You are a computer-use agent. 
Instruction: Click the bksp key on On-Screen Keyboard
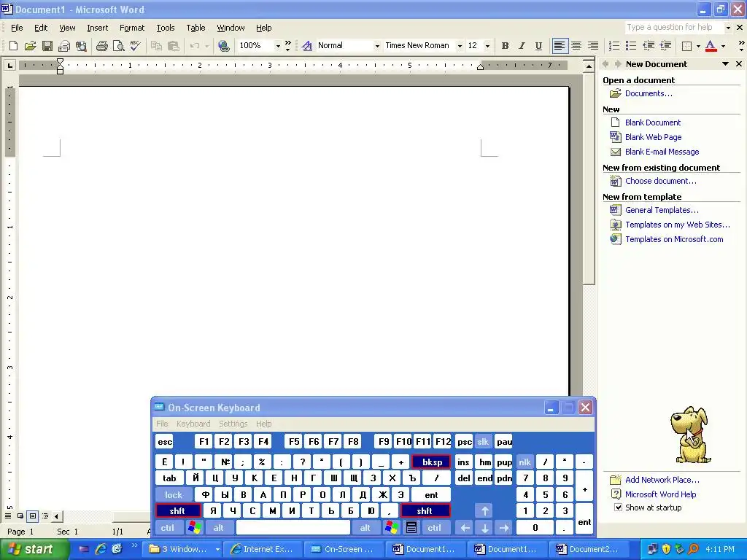click(x=432, y=462)
